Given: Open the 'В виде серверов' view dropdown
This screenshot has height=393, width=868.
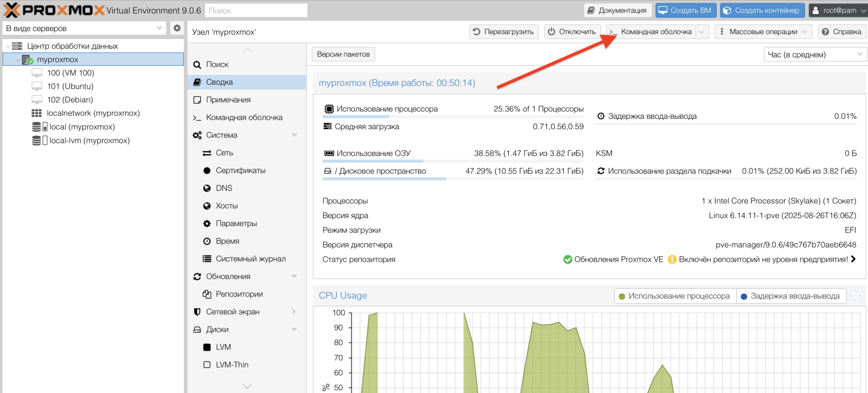Looking at the screenshot, I should tap(85, 28).
